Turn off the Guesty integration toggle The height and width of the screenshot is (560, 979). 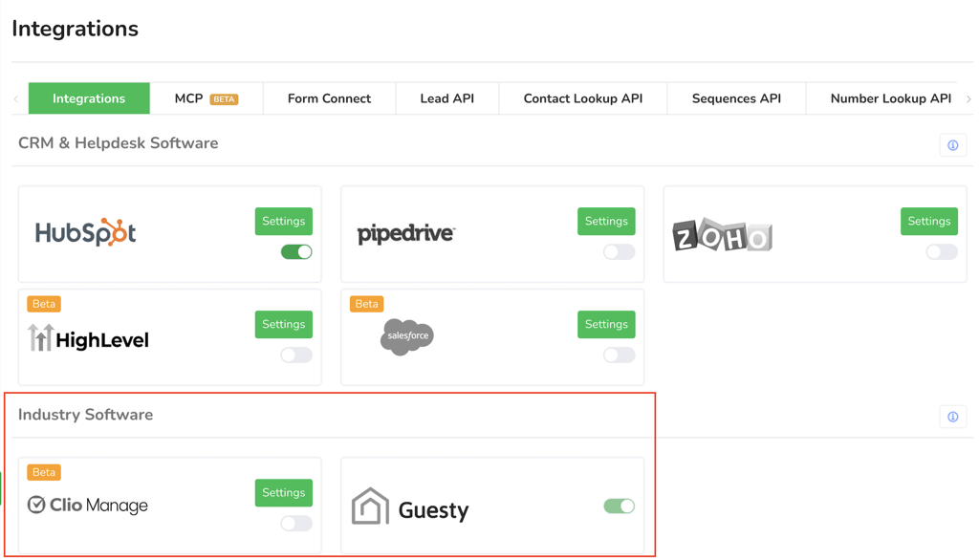pos(620,506)
